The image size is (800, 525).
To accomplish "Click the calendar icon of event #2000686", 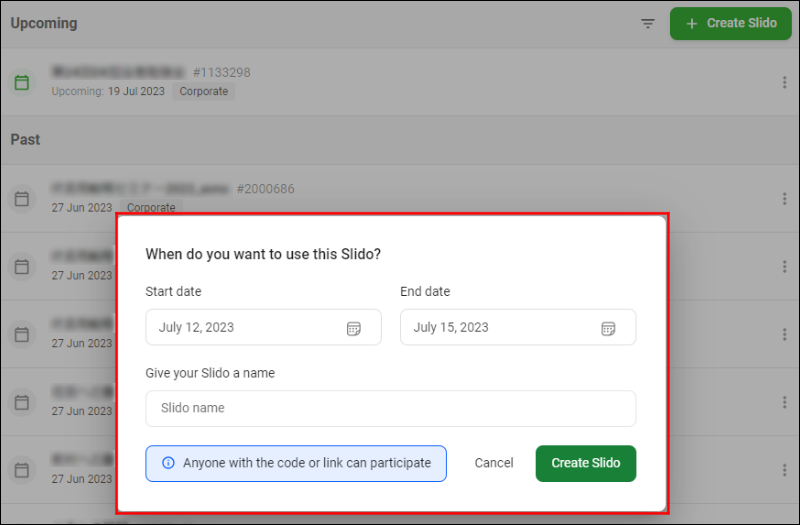I will point(22,198).
